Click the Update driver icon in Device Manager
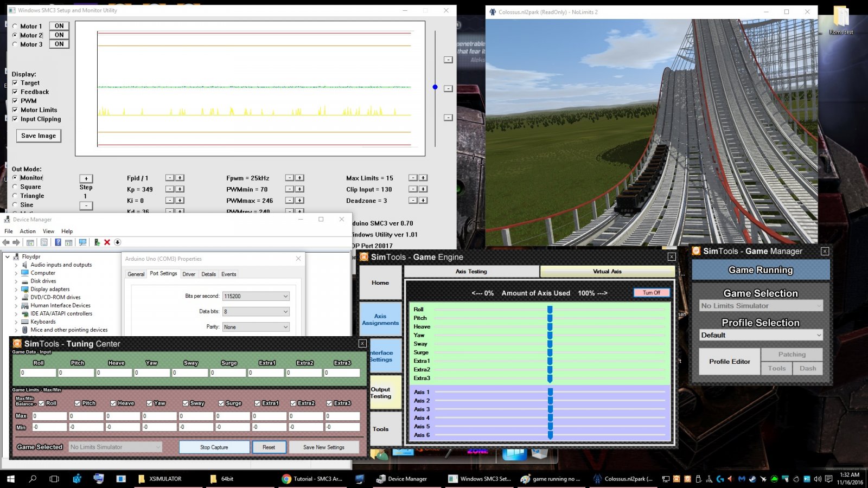This screenshot has width=868, height=488. pos(97,242)
